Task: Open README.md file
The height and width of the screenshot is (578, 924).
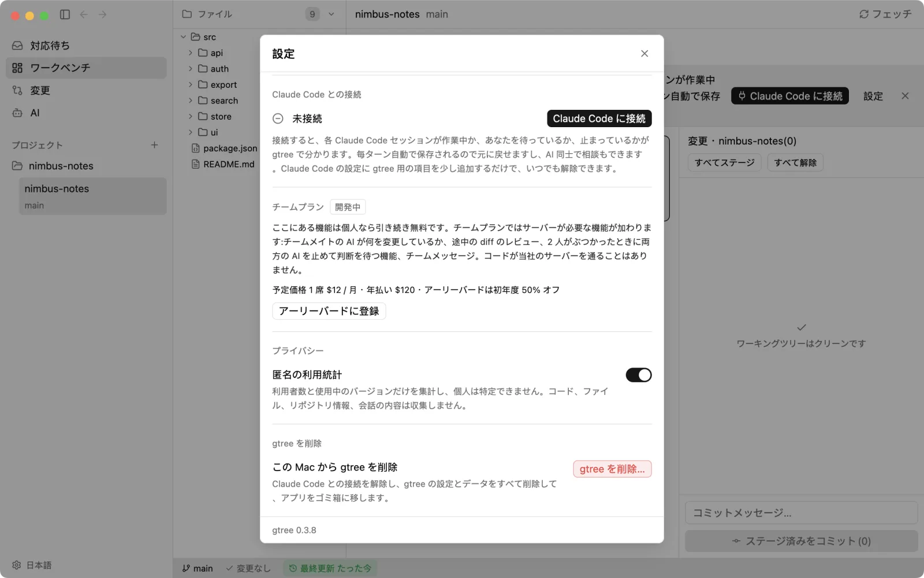Action: click(x=223, y=164)
